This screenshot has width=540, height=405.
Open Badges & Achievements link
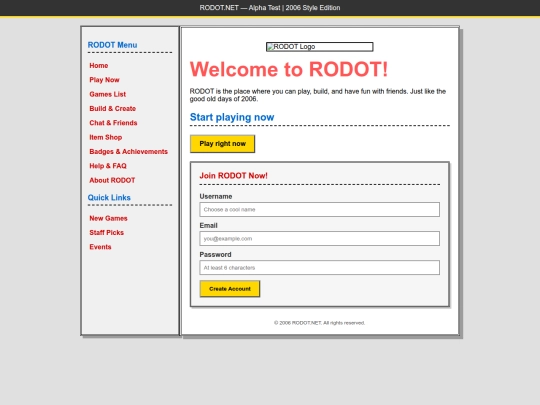pos(128,152)
